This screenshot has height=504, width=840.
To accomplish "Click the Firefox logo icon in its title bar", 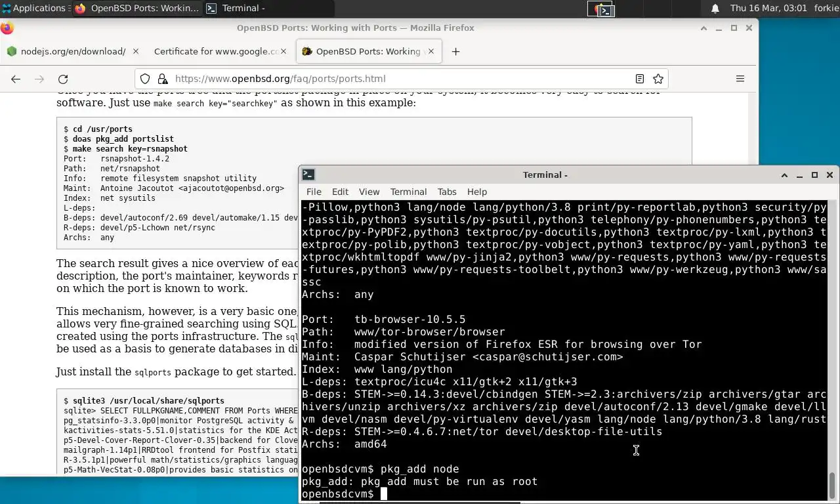I will coord(7,28).
